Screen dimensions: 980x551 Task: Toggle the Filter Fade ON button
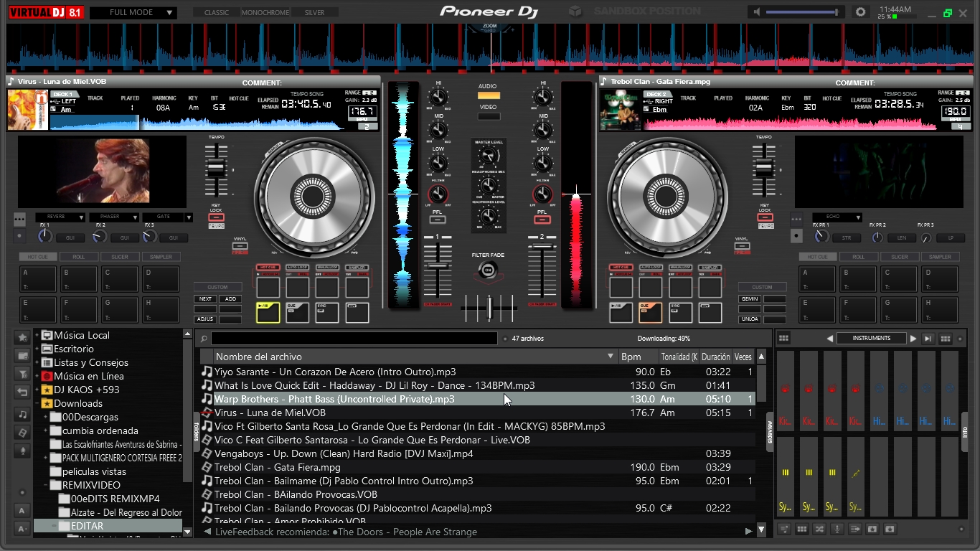488,270
